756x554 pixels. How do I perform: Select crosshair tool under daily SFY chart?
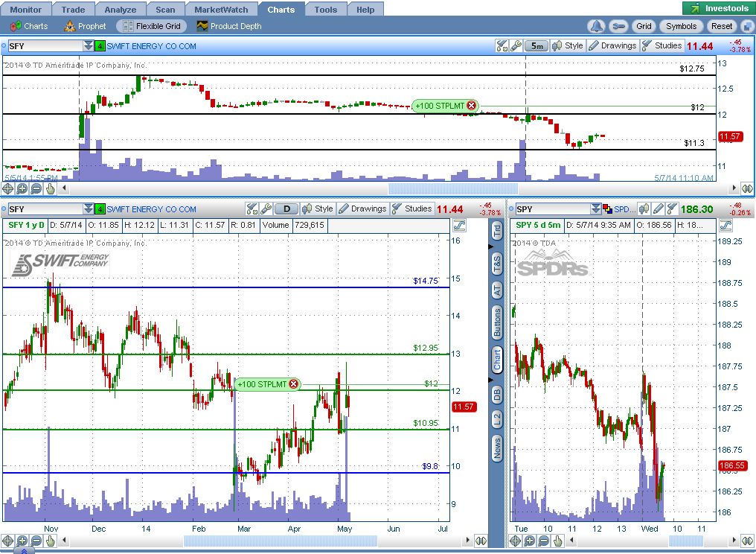[x=7, y=541]
